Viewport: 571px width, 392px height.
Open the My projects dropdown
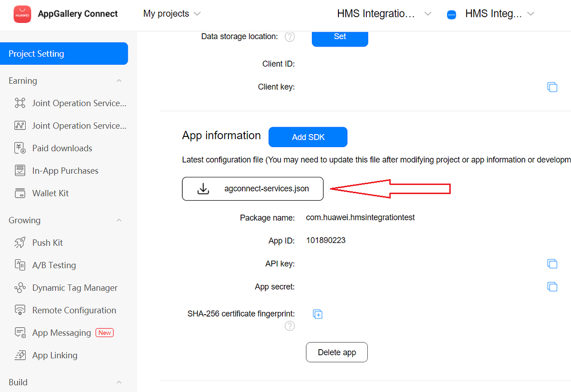(172, 14)
